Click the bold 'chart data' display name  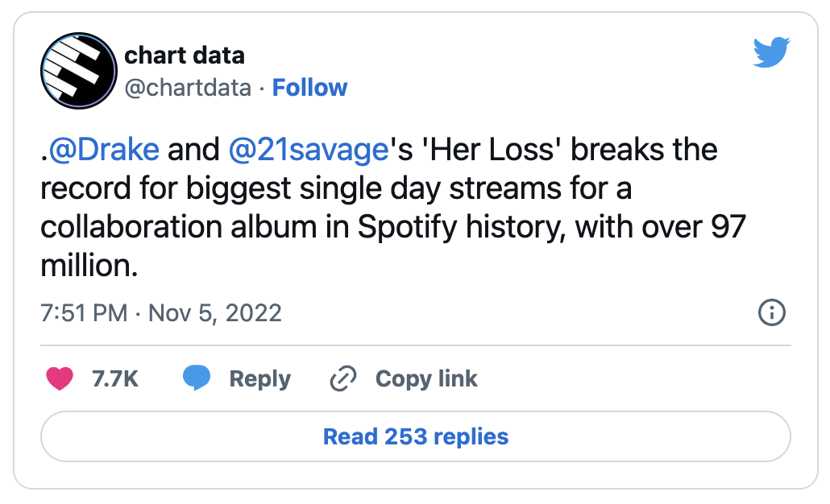pyautogui.click(x=185, y=55)
